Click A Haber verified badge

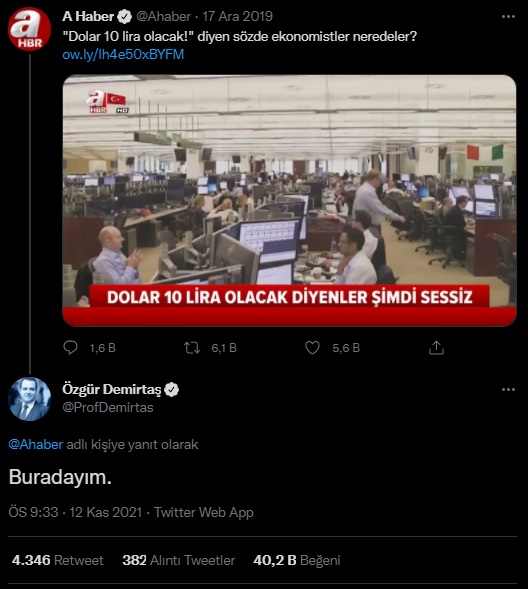124,17
